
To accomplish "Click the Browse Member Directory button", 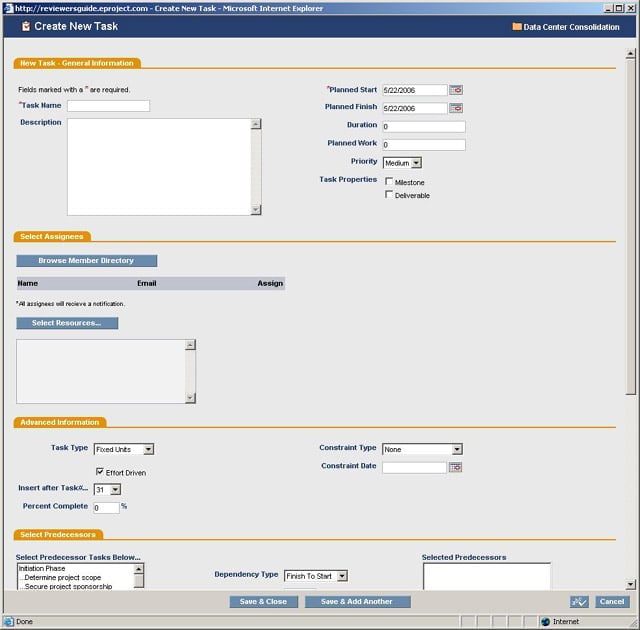I will pos(87,261).
